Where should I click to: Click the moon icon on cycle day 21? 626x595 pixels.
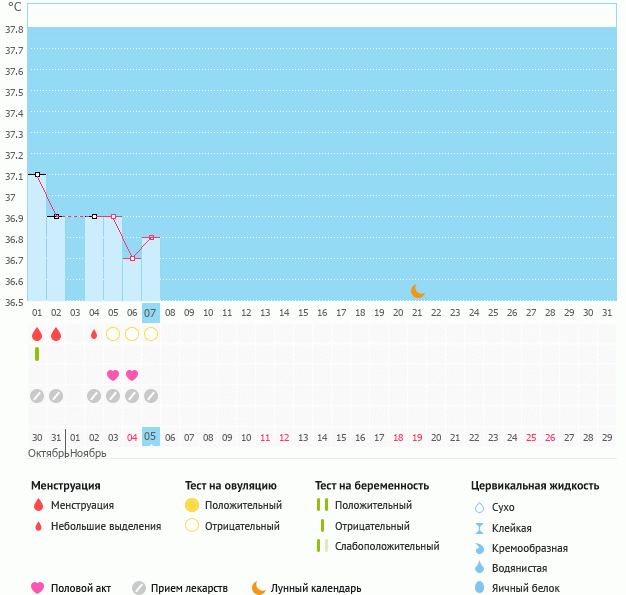tap(418, 291)
